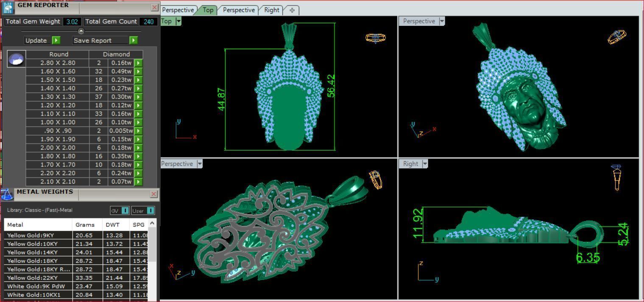The width and height of the screenshot is (644, 302).
Task: Click the round gem shape thumbnail
Action: [17, 59]
